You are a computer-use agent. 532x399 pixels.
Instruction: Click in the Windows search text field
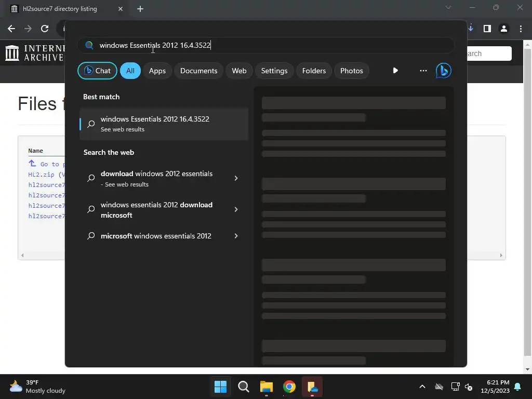pos(266,45)
